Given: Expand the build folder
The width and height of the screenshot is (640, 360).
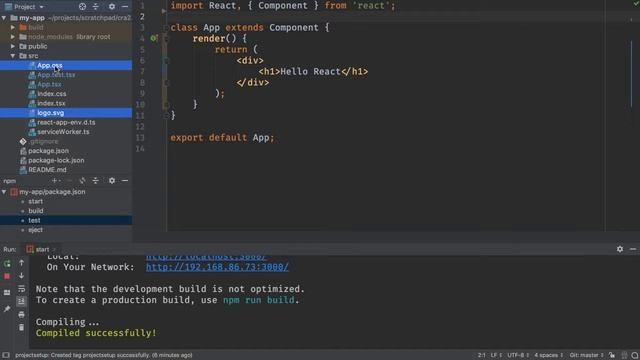Looking at the screenshot, I should click(x=13, y=27).
